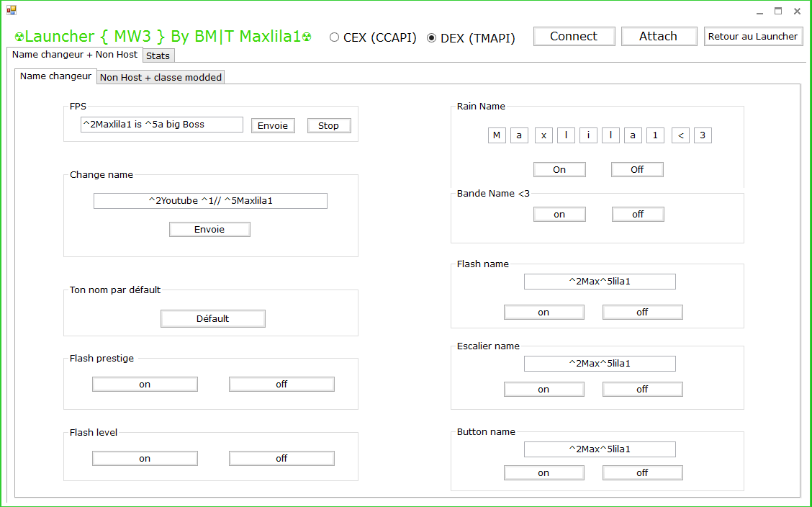812x507 pixels.
Task: Turn on Escalier name
Action: pos(543,390)
